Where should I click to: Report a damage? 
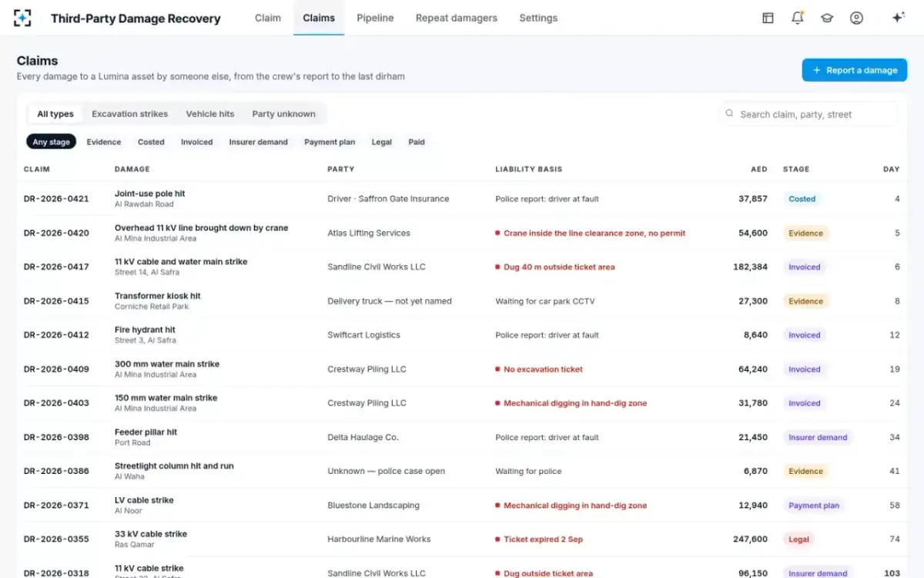click(854, 70)
